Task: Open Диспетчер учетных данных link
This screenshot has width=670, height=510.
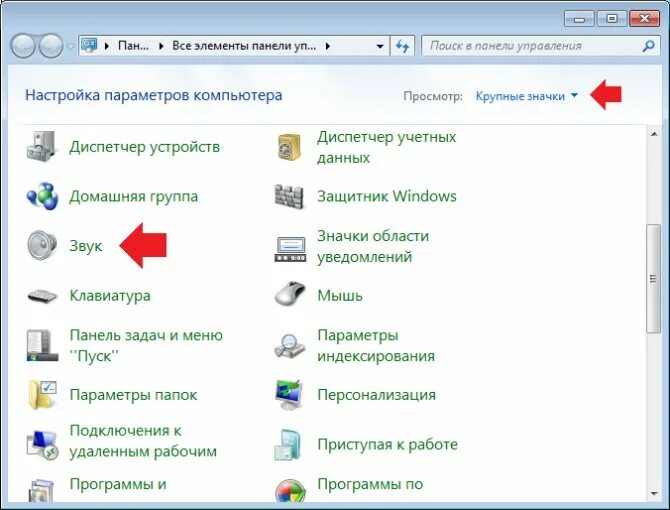Action: coord(386,147)
